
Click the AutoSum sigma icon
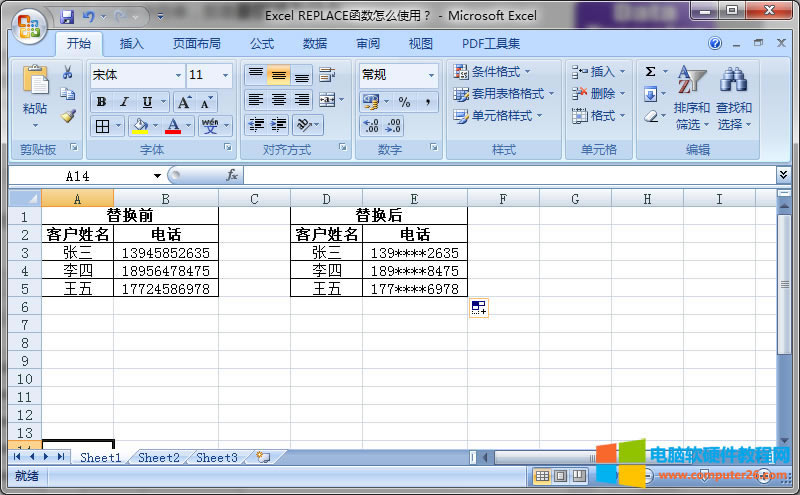coord(650,72)
